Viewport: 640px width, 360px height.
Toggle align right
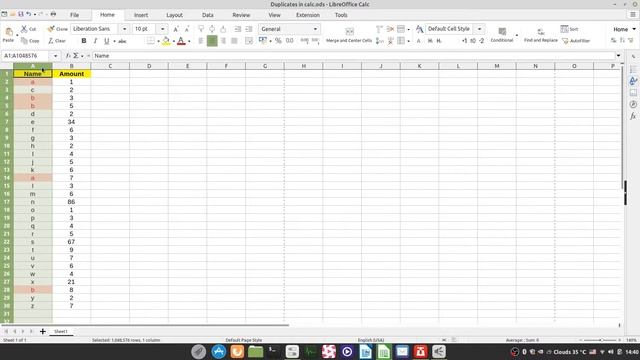coord(223,41)
